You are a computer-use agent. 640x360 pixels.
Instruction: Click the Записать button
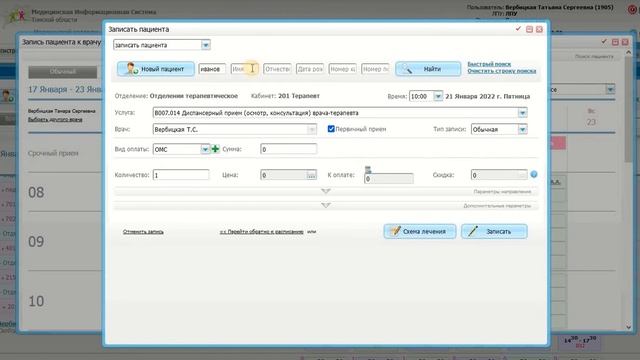click(x=494, y=231)
